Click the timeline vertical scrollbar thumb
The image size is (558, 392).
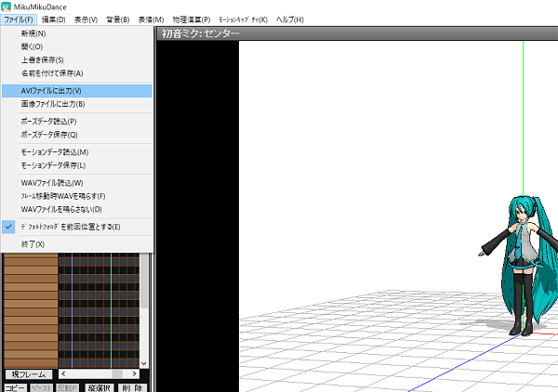click(144, 281)
